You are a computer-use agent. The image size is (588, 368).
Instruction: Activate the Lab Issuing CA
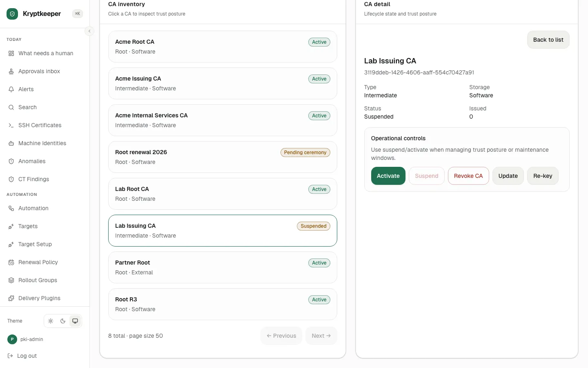[x=388, y=176]
